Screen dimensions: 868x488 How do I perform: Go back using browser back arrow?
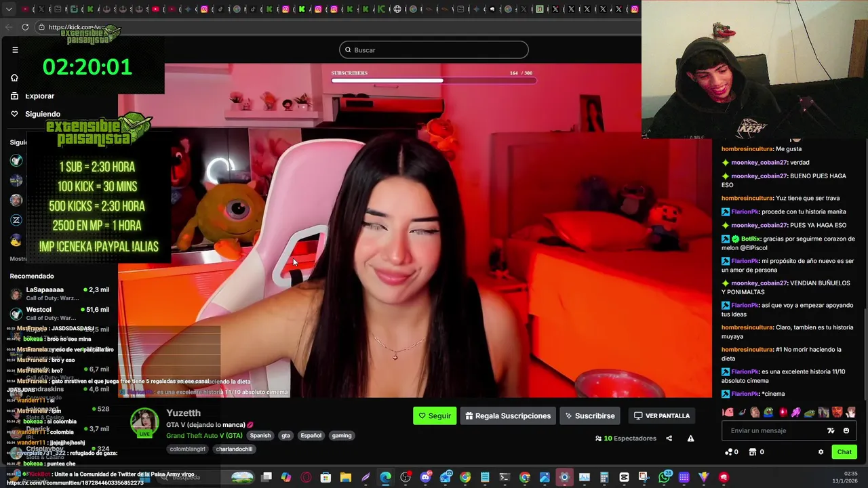pos(9,27)
